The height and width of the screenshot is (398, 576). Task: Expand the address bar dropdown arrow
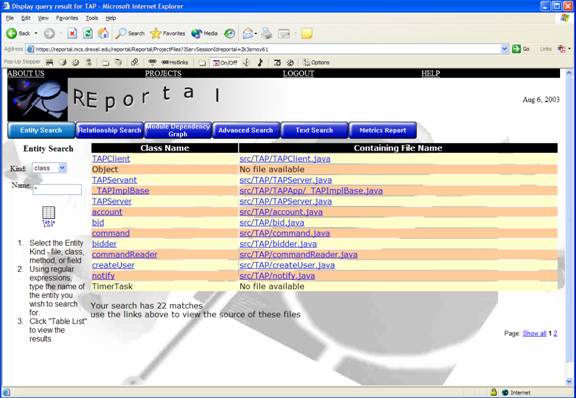click(504, 49)
